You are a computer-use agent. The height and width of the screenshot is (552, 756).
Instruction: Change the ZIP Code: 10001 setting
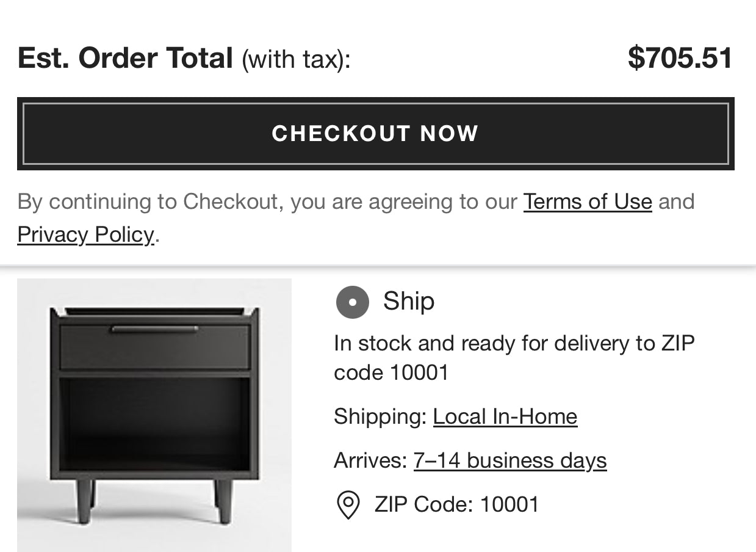(x=456, y=505)
